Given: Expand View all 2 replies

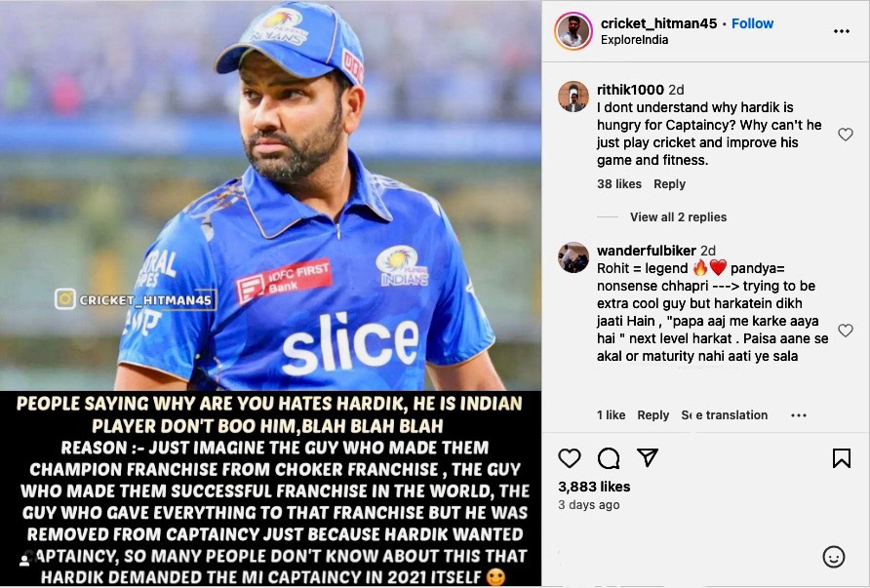Looking at the screenshot, I should point(678,216).
